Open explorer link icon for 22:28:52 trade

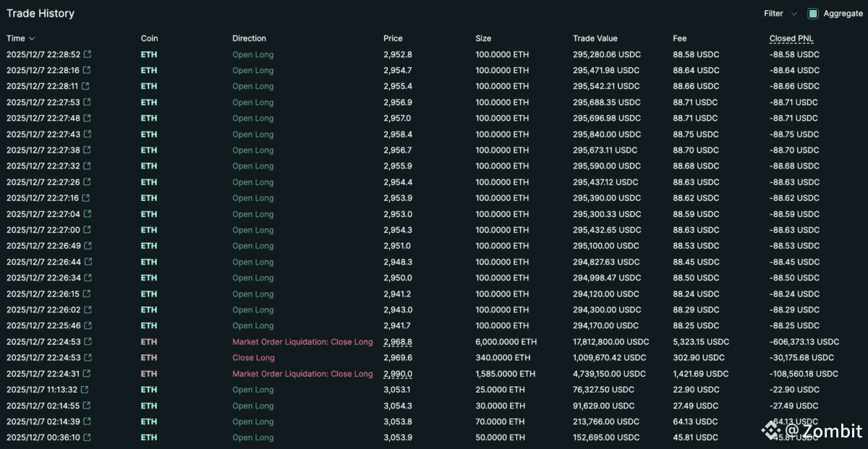tap(88, 54)
